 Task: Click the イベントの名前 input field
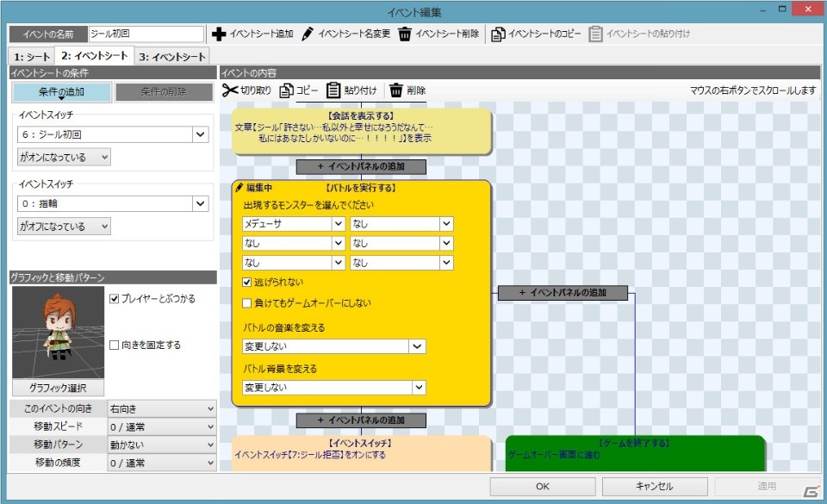pos(146,34)
